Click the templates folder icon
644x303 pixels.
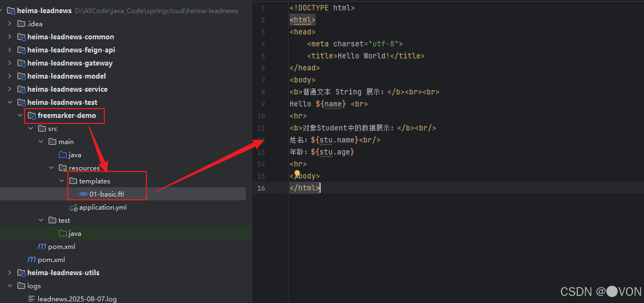73,181
